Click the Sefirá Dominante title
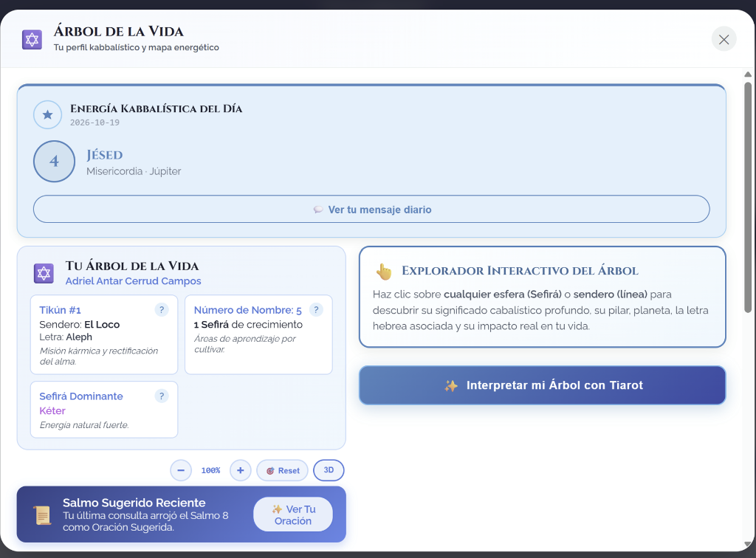 point(81,396)
